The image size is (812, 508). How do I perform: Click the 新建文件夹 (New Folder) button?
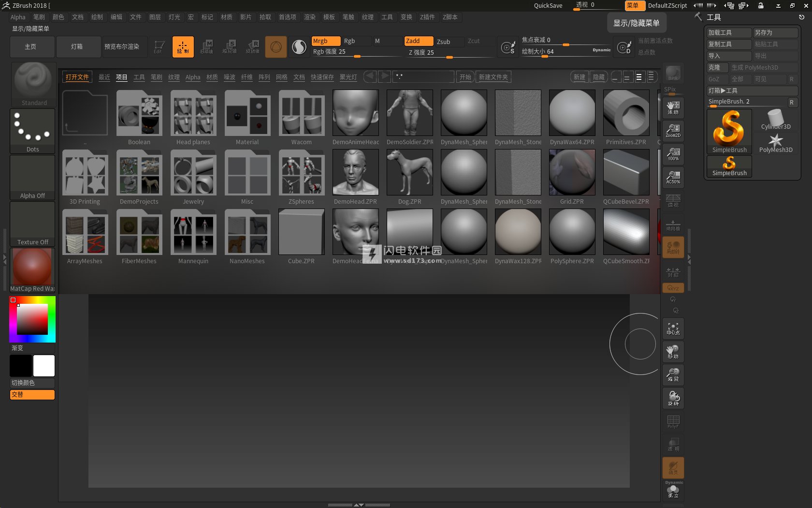(x=493, y=77)
